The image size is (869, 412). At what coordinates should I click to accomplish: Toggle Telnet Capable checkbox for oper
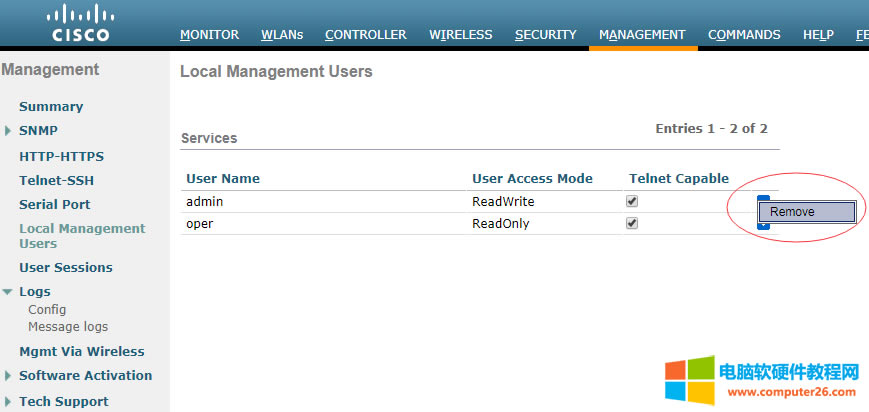click(631, 223)
